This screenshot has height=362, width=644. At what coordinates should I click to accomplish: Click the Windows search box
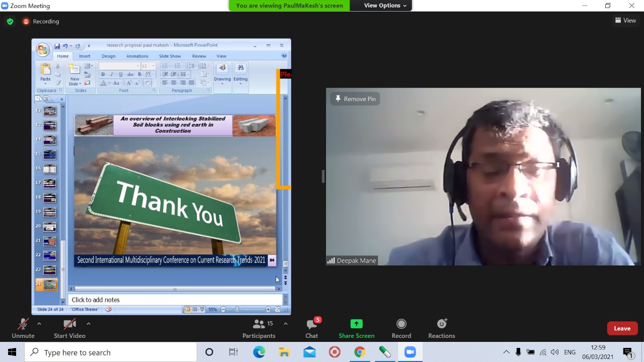(111, 352)
